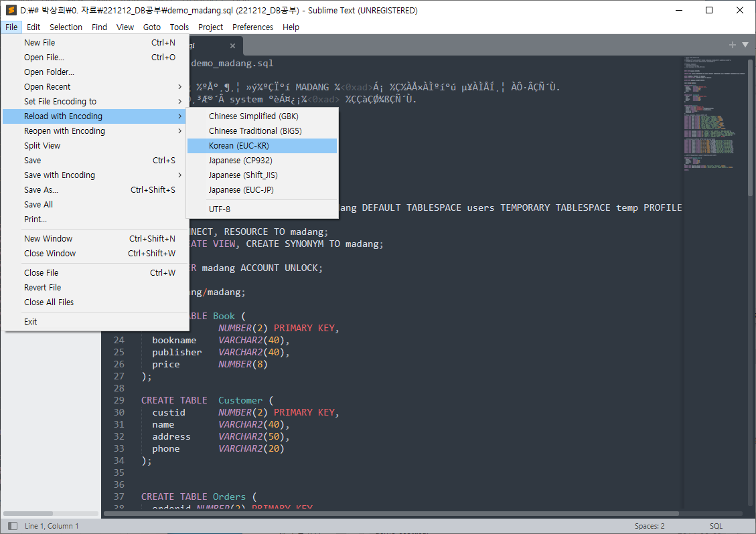Choose Close Window menu item
The width and height of the screenshot is (756, 534).
[x=94, y=253]
